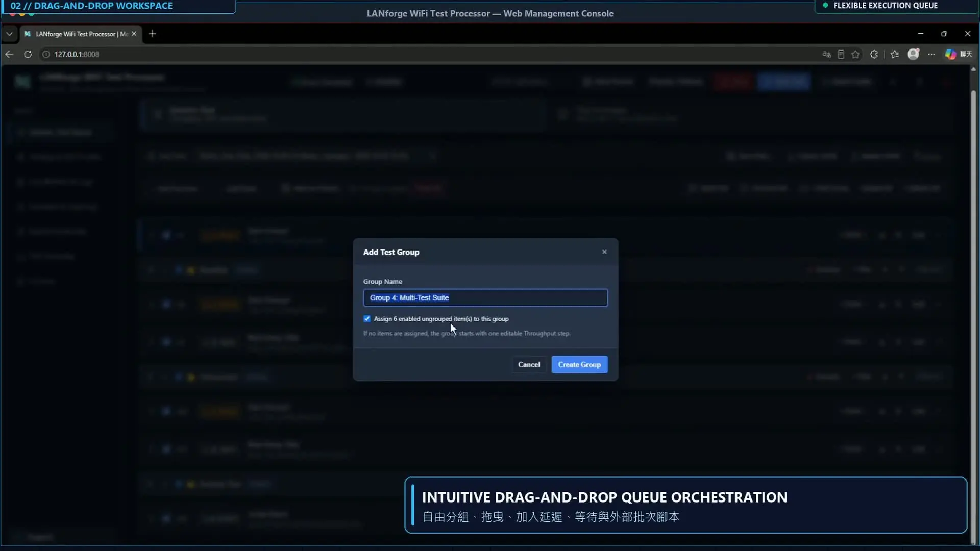Viewport: 980px width, 551px height.
Task: Open the browser extensions icon
Action: [x=874, y=54]
